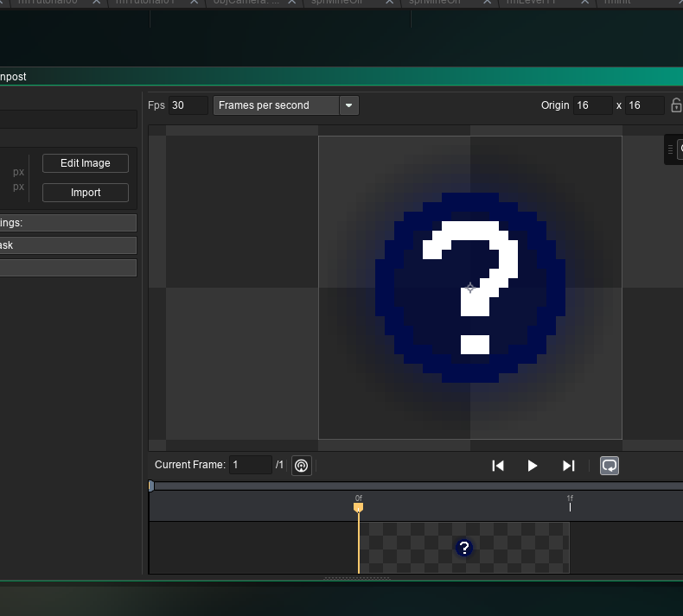Click the 'Fps' label
683x616 pixels.
pos(156,105)
